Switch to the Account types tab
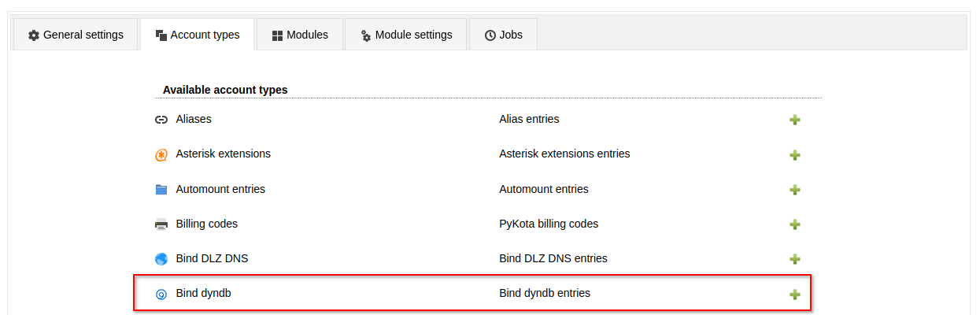The height and width of the screenshot is (315, 980). (x=197, y=35)
